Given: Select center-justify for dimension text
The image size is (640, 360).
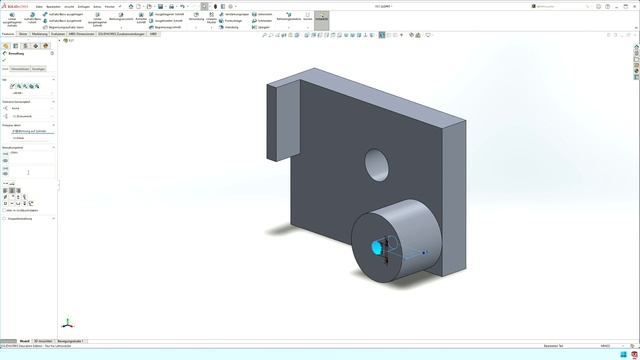Looking at the screenshot, I should point(12,191).
